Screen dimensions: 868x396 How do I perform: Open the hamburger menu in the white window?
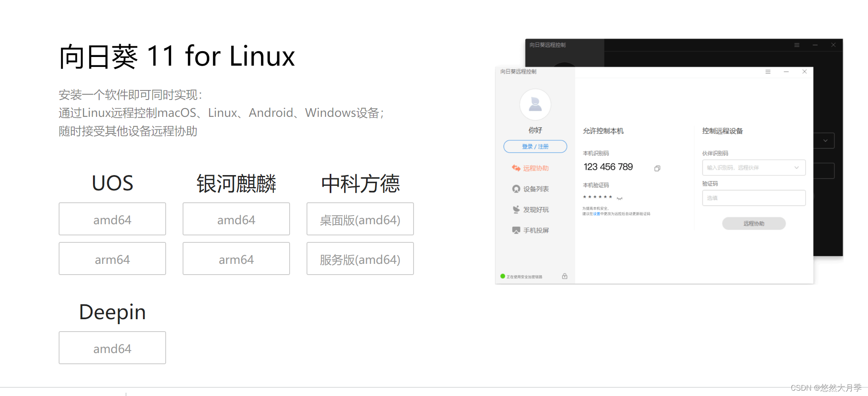[768, 72]
